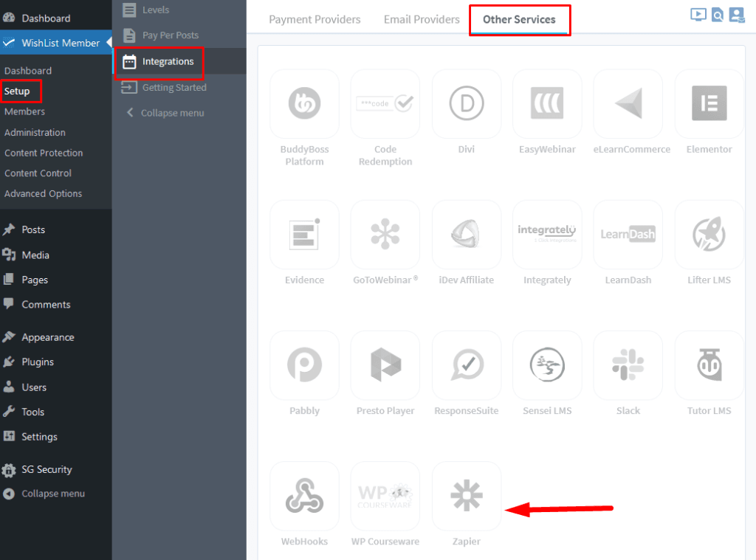The height and width of the screenshot is (560, 756).
Task: Click the document search icon
Action: click(x=718, y=15)
